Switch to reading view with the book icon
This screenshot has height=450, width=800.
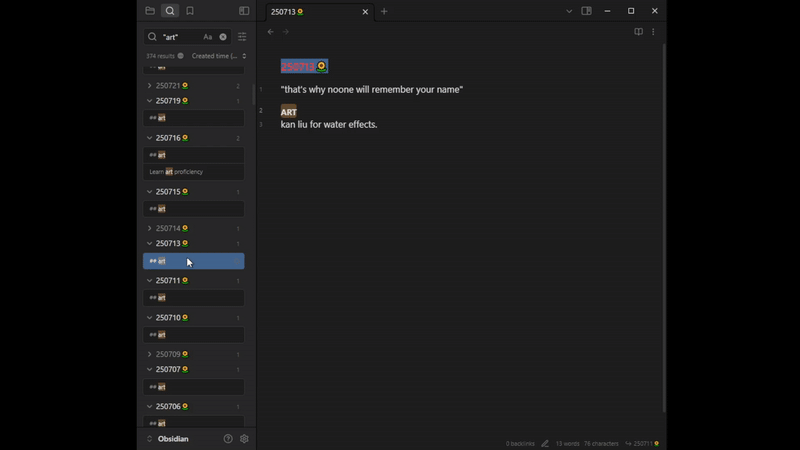(638, 32)
